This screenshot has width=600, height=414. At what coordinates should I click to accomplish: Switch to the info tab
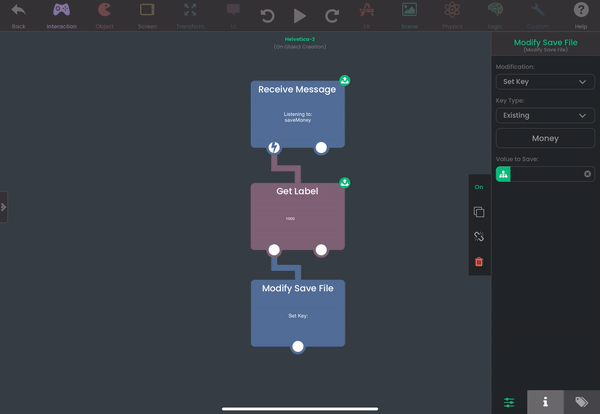coord(545,402)
